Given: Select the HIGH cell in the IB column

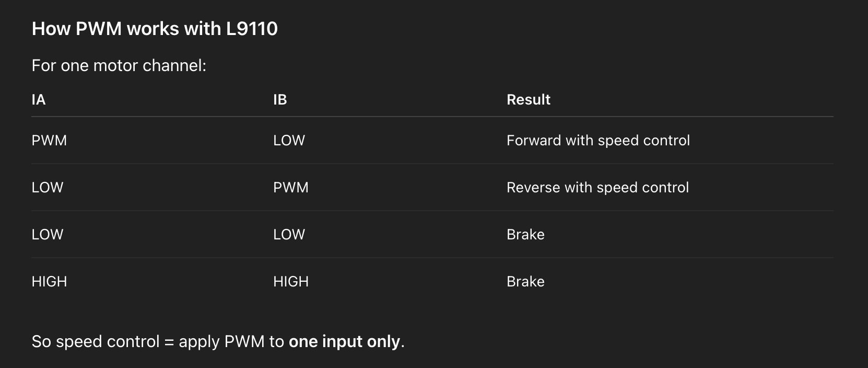Looking at the screenshot, I should click(291, 282).
